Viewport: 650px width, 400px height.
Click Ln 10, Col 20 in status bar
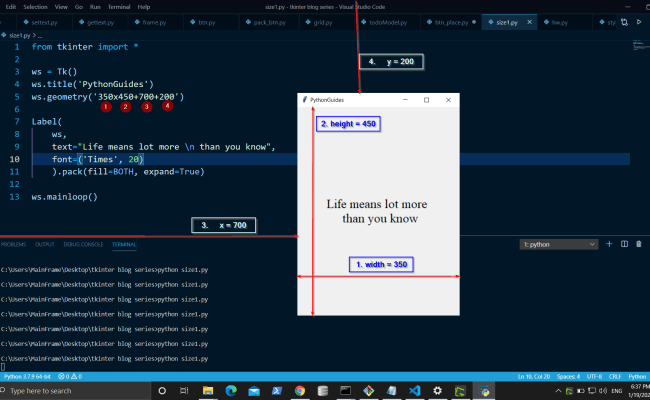coord(534,376)
